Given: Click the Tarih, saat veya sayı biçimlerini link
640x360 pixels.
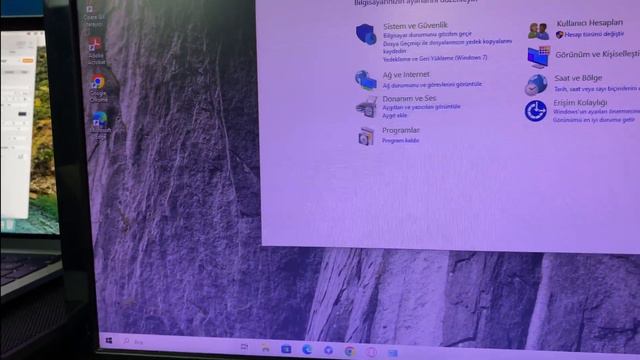Looking at the screenshot, I should click(597, 89).
